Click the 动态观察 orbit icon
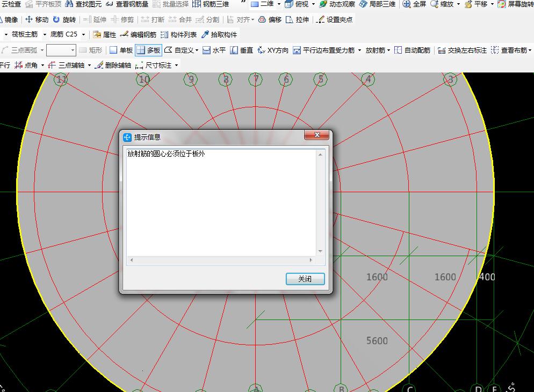The image size is (534, 392). [x=323, y=4]
